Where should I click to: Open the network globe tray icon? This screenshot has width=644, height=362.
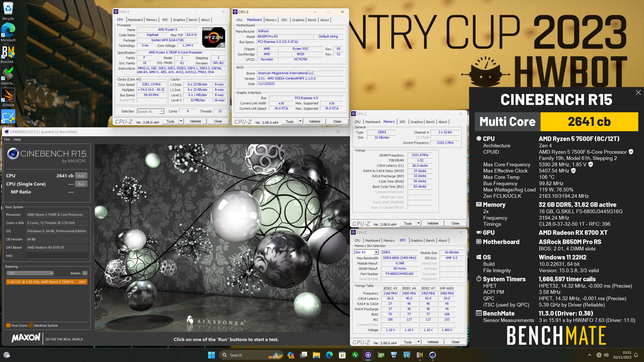point(599,355)
